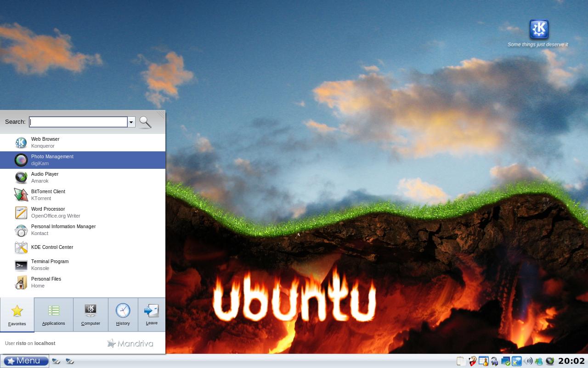Switch to the Computer tab
Screen dimensions: 588x368
[x=90, y=315]
